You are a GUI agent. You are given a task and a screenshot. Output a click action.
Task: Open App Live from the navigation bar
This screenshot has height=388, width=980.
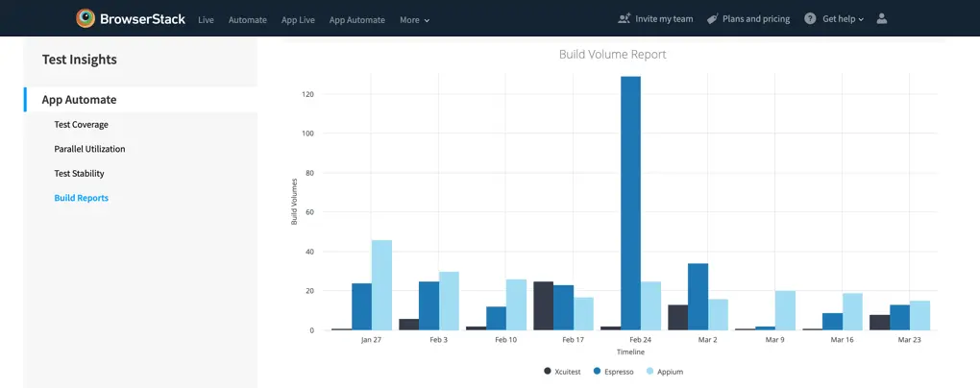tap(298, 19)
